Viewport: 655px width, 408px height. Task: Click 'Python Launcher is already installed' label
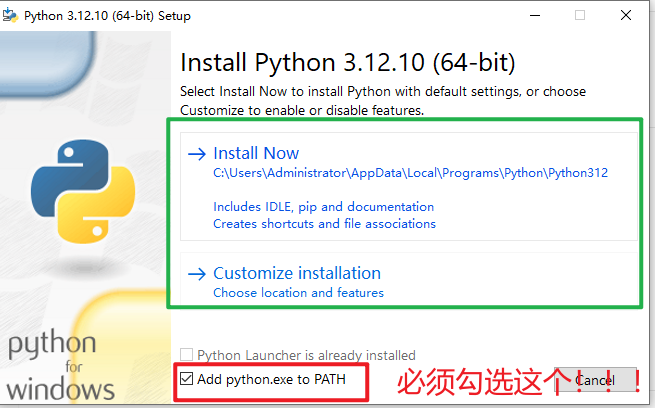[x=306, y=355]
